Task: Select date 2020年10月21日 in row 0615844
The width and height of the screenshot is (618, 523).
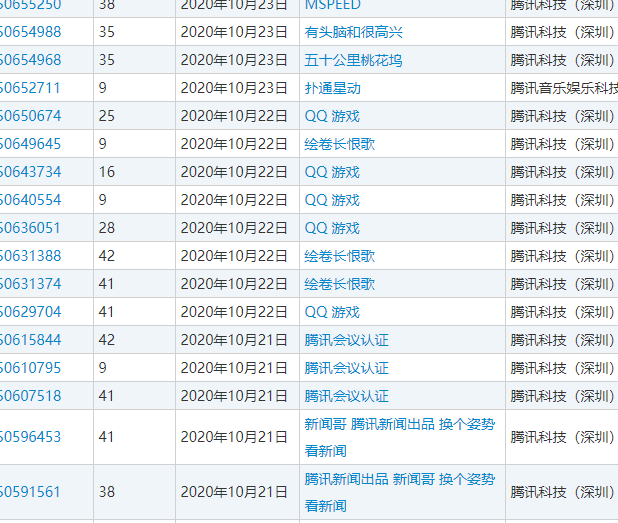Action: point(234,340)
